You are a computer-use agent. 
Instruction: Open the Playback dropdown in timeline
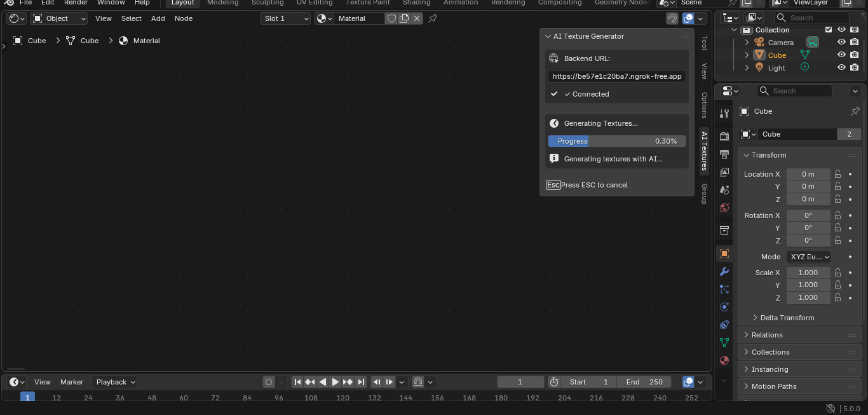tap(115, 382)
